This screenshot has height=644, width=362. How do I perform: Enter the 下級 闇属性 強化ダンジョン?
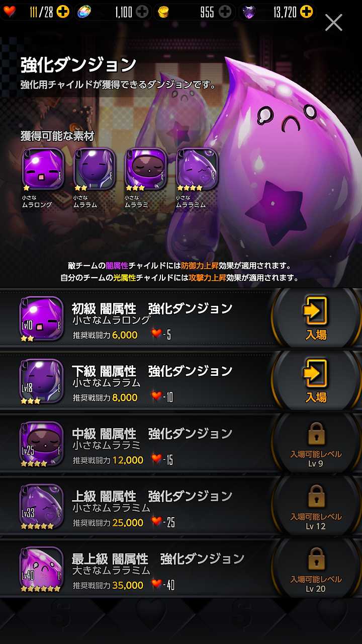point(316,380)
